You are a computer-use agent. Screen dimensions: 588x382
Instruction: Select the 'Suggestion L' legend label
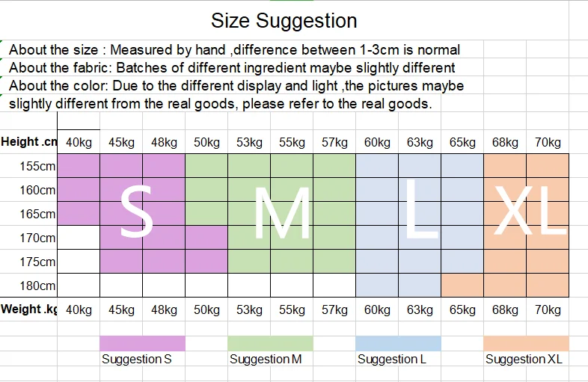point(392,360)
